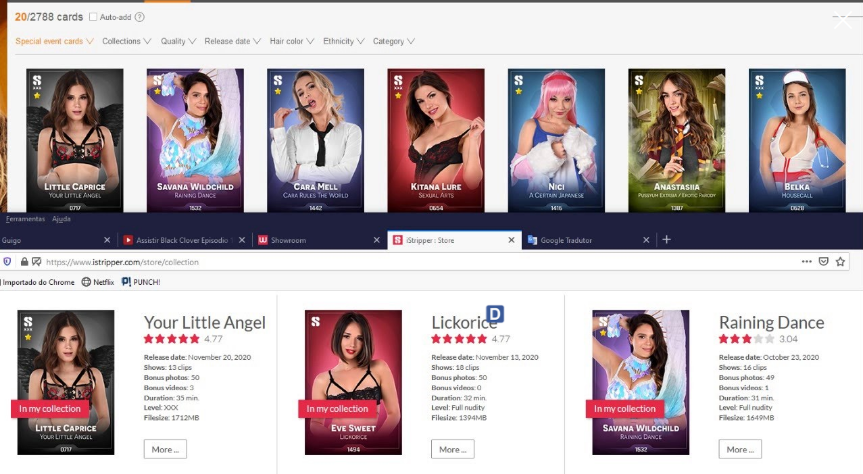
Task: Close the Guigo tab
Action: pos(107,240)
